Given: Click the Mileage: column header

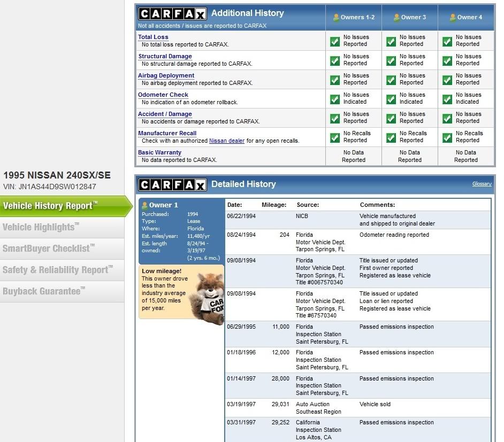Looking at the screenshot, I should (x=274, y=205).
